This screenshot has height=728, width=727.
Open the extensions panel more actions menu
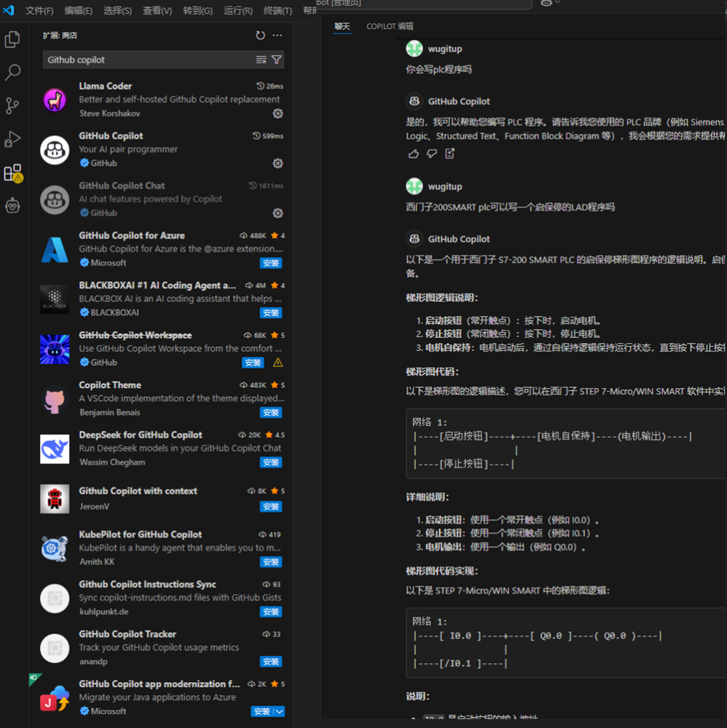coord(278,35)
